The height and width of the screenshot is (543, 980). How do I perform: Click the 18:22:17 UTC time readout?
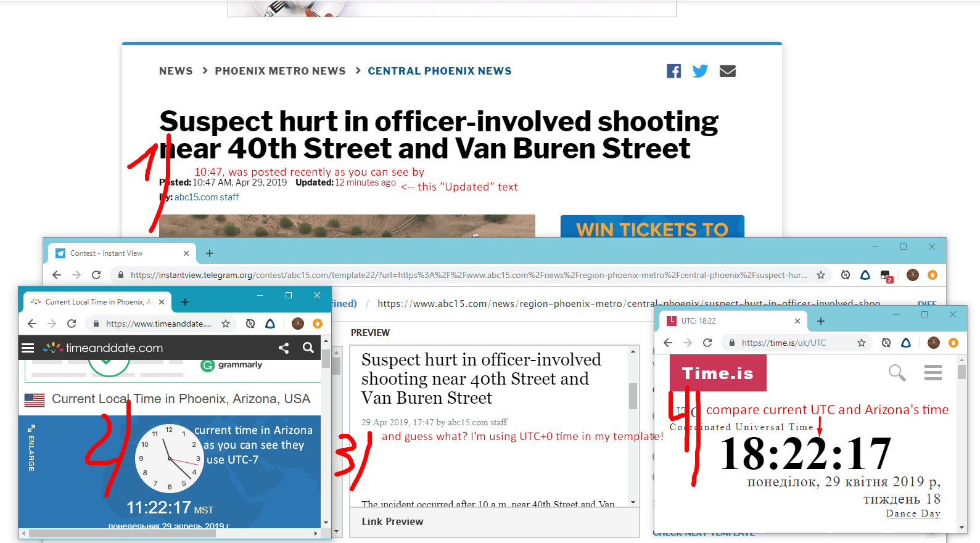click(x=805, y=454)
